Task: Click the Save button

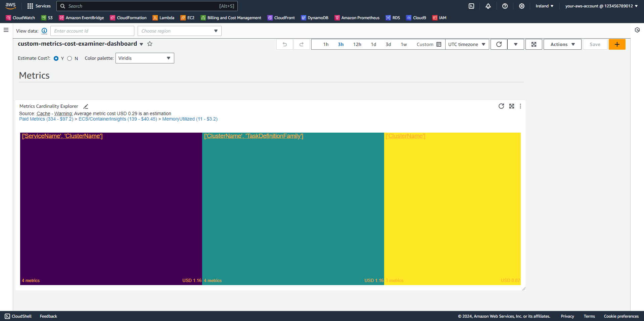Action: coord(595,44)
